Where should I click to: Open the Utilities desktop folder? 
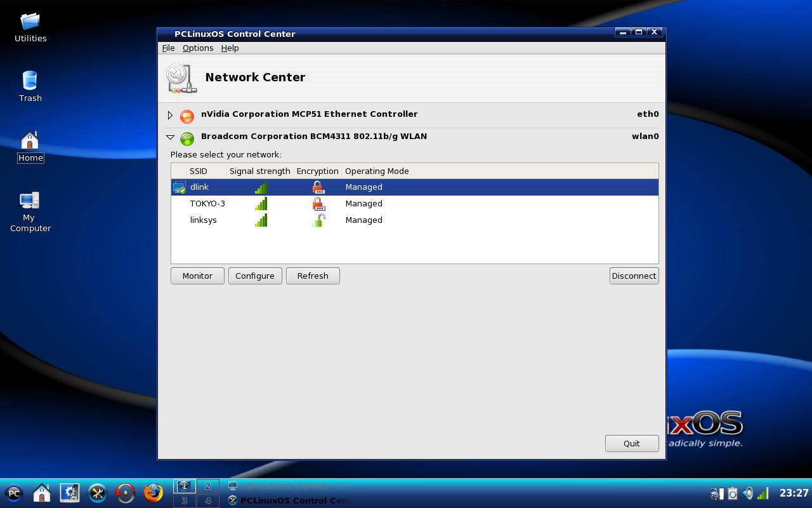click(x=30, y=28)
